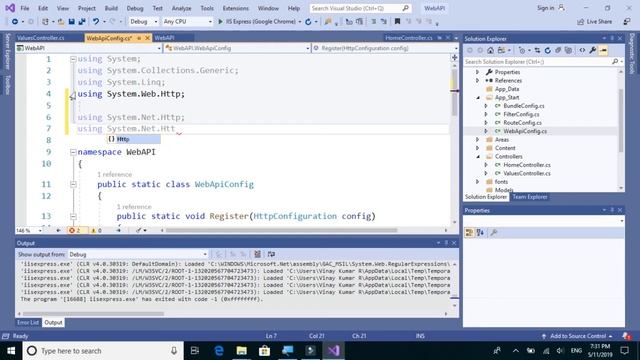The width and height of the screenshot is (640, 360).
Task: Click the Navigate Backward toolbar icon
Action: (x=15, y=22)
